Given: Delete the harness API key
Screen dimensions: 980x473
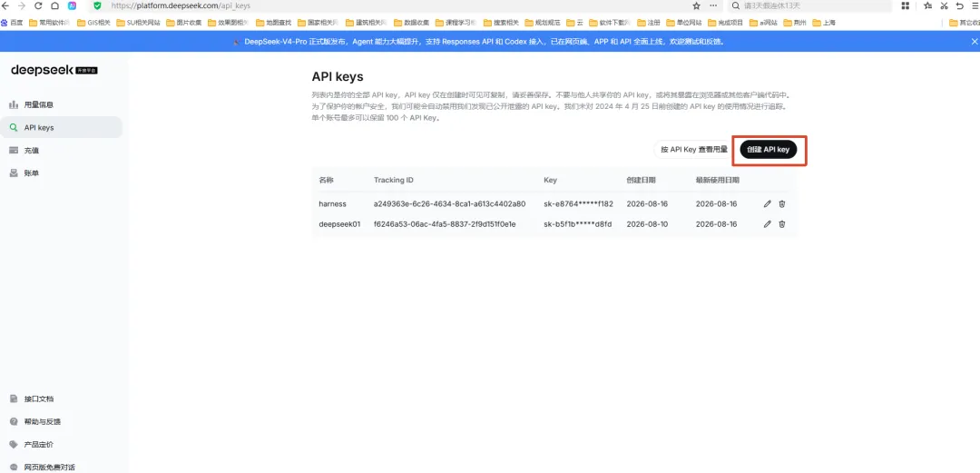Looking at the screenshot, I should [782, 204].
